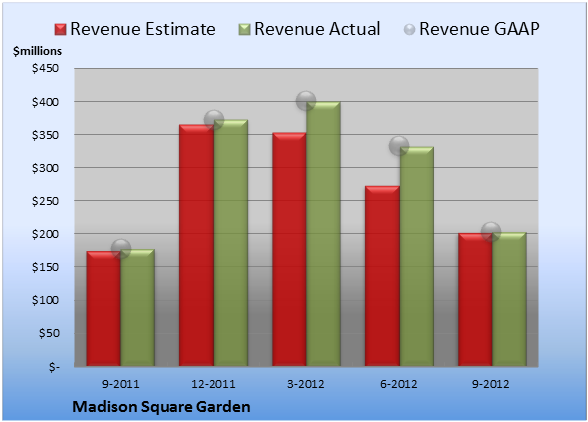Click the 12-2011 category label
Image resolution: width=588 pixels, height=422 pixels.
pos(213,384)
